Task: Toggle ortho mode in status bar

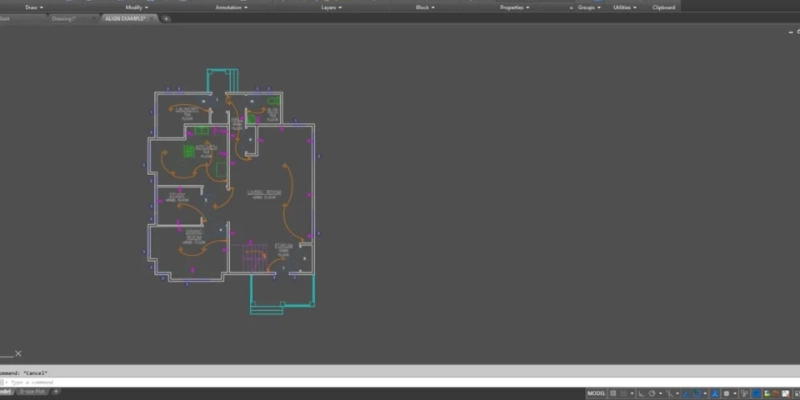Action: point(641,393)
